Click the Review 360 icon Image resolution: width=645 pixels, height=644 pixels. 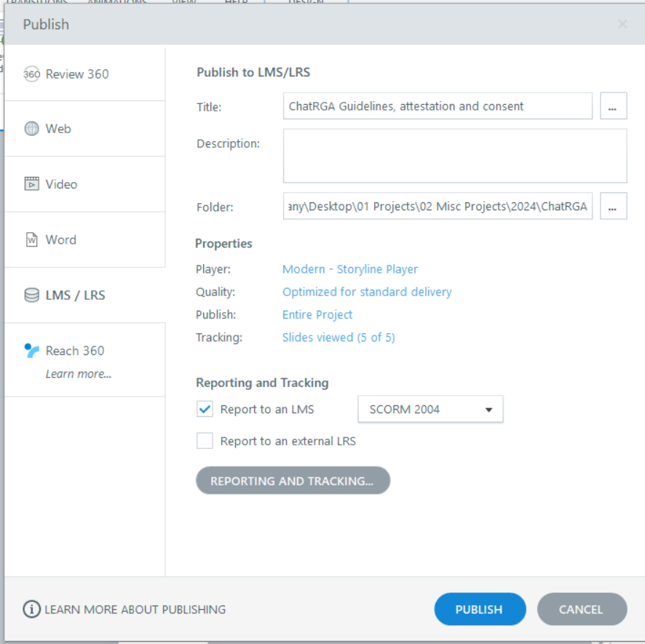[x=31, y=74]
